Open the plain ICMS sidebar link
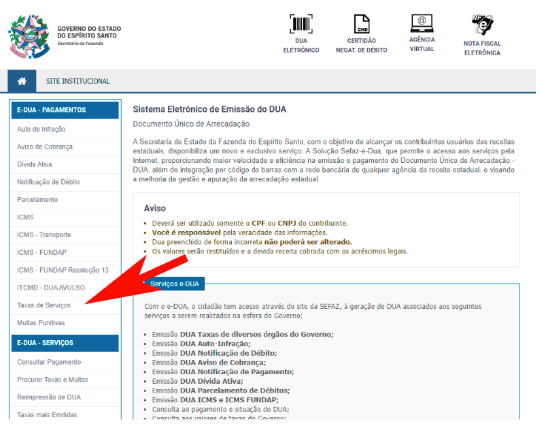The height and width of the screenshot is (438, 540). coord(25,217)
